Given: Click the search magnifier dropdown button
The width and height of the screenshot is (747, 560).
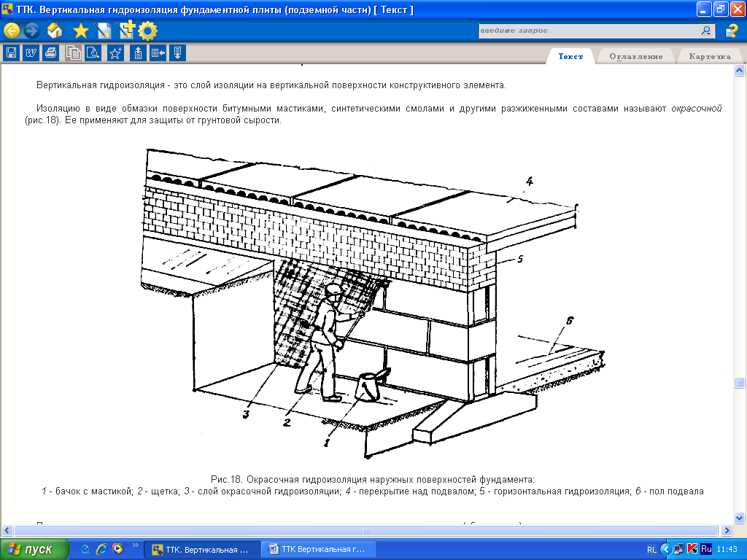Looking at the screenshot, I should tap(707, 31).
